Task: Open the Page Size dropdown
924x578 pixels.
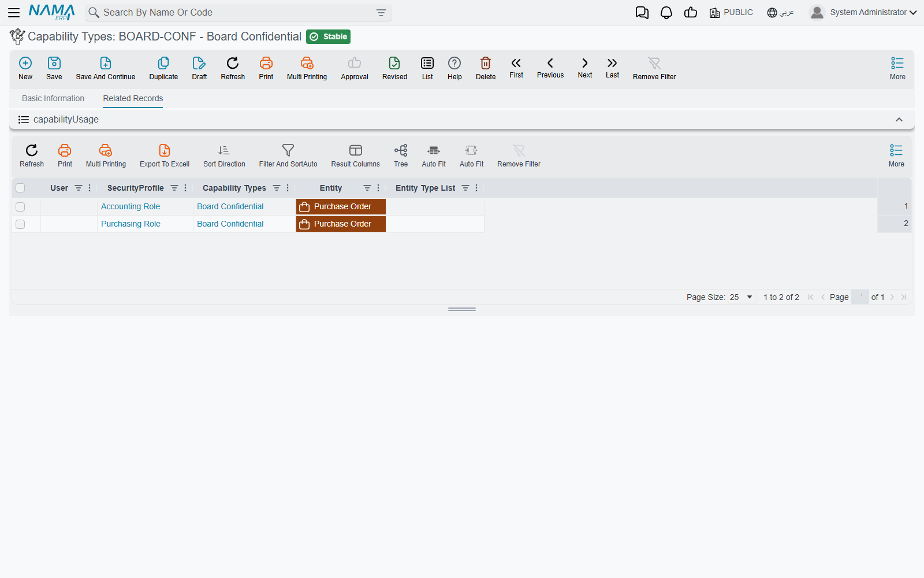Action: [x=742, y=297]
